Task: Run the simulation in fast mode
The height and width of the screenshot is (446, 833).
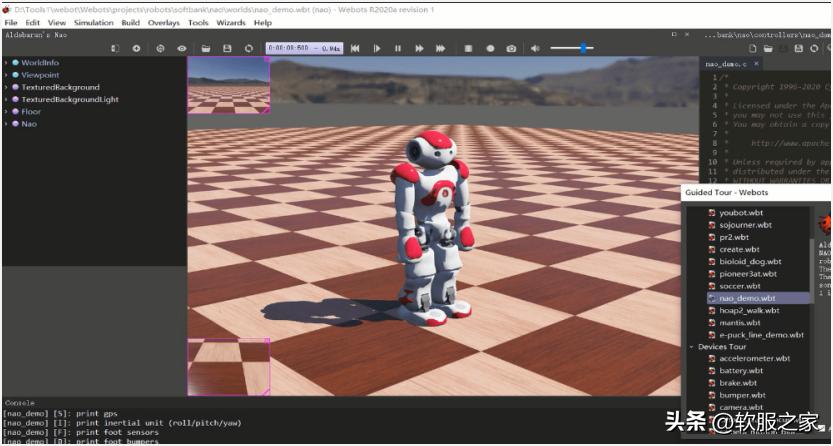Action: (440, 48)
